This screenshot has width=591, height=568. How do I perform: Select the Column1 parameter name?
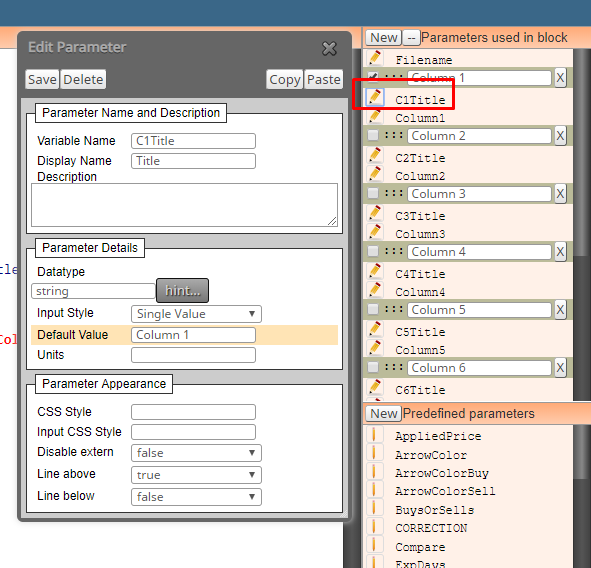420,118
